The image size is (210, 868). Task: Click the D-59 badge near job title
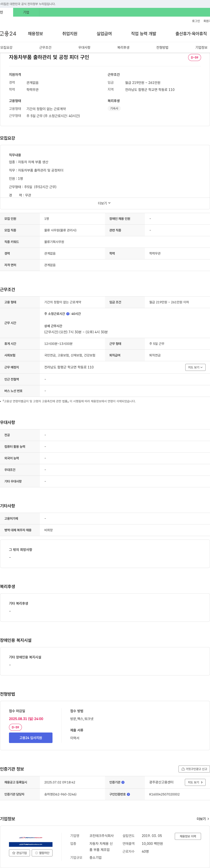[x=194, y=57]
